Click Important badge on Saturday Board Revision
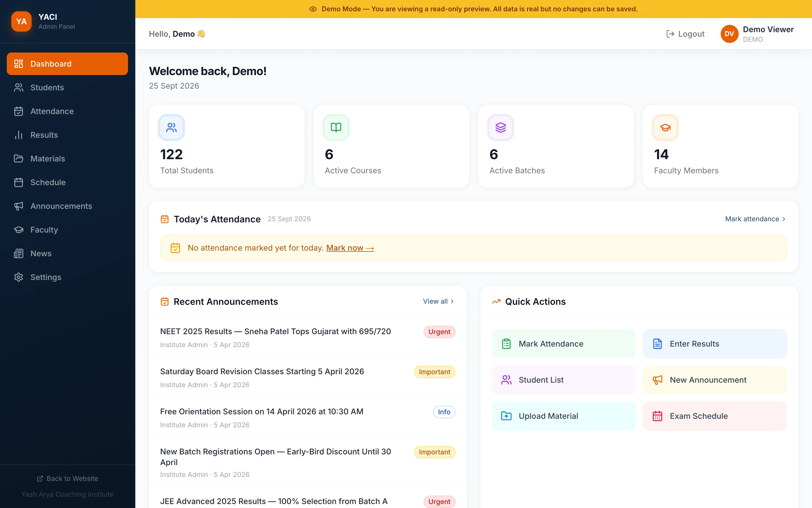The image size is (812, 508). 434,372
